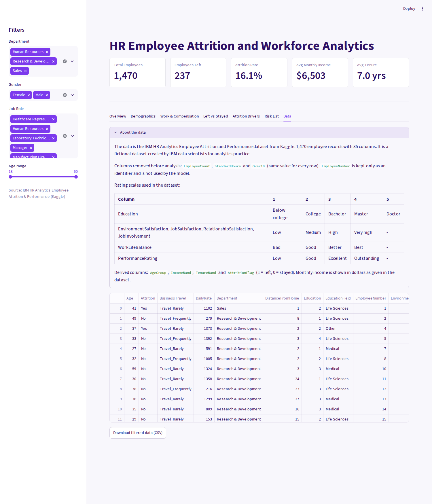Screen dimensions: 432x504
Task: Collapse the About the data expander
Action: click(x=259, y=132)
